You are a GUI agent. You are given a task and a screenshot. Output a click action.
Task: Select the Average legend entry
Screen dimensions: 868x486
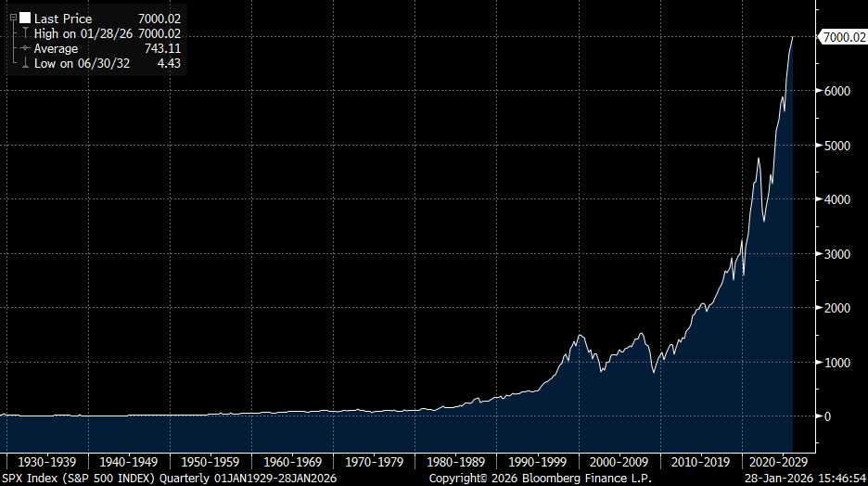57,48
